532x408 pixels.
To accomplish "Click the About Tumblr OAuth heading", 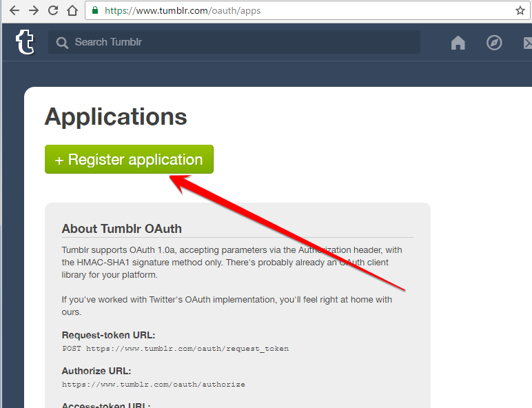I will pos(121,229).
